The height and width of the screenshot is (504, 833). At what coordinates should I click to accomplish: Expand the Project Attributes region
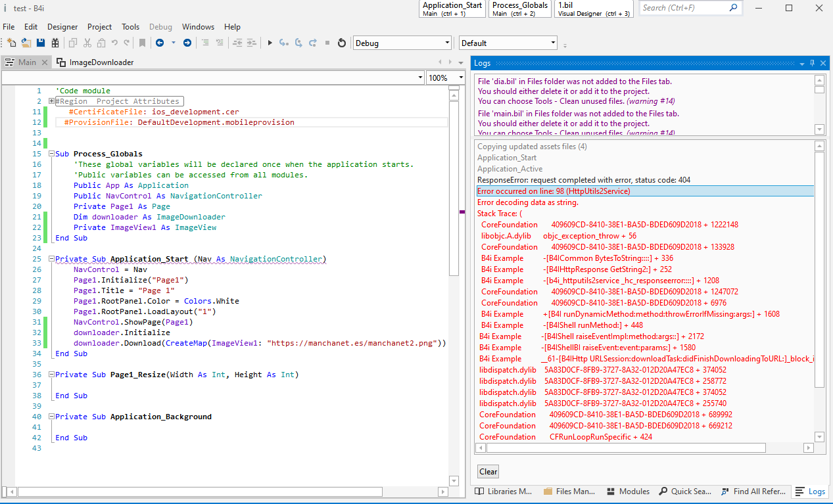(51, 101)
